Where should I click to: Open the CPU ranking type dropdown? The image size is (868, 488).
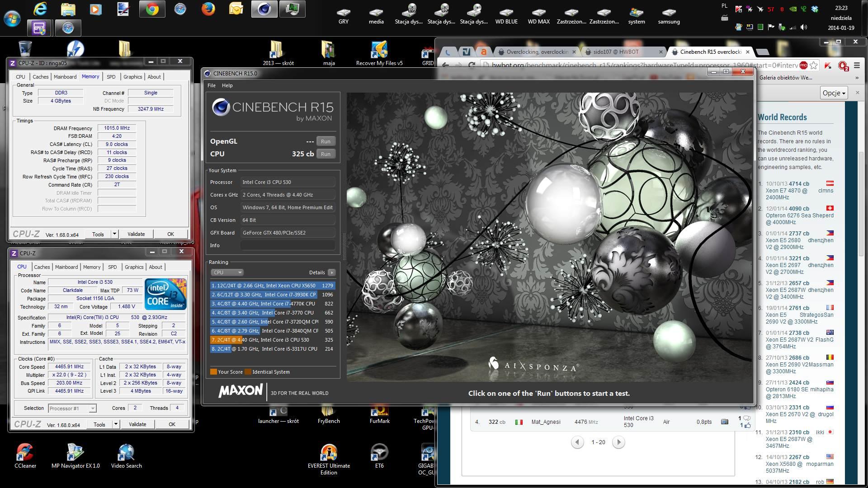(227, 272)
